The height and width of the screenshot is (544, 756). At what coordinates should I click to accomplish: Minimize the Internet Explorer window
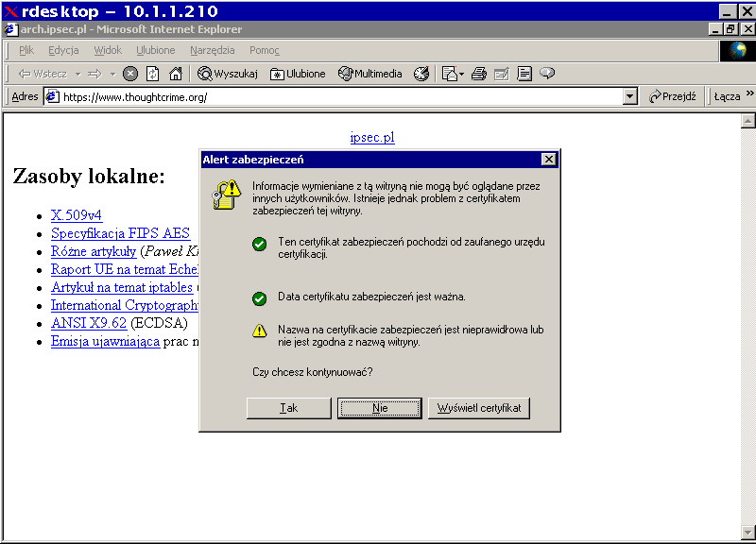(716, 29)
